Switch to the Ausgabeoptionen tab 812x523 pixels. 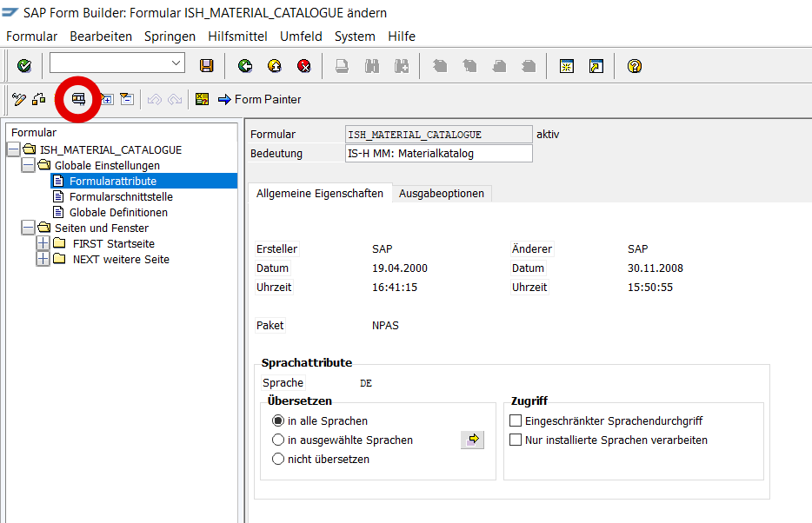[442, 194]
